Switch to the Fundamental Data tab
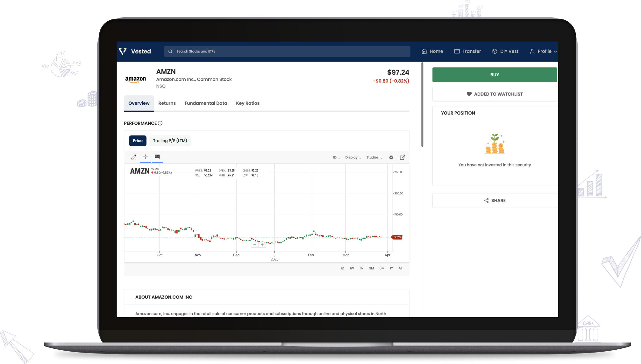This screenshot has height=364, width=641. (x=206, y=103)
